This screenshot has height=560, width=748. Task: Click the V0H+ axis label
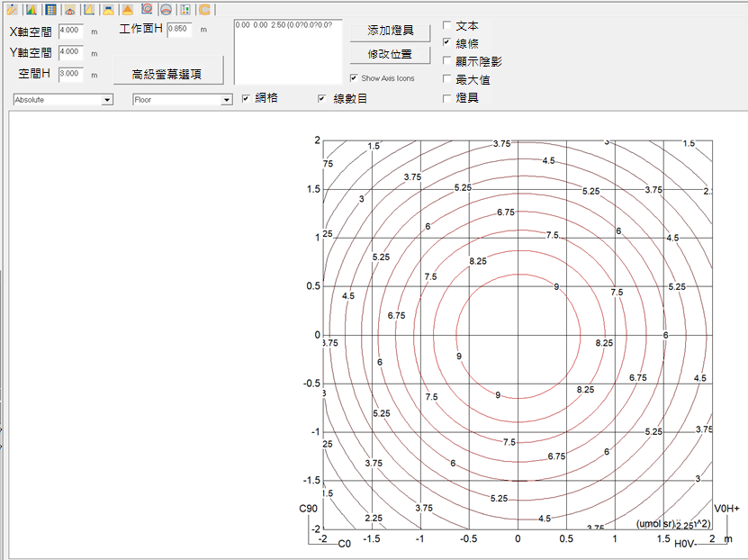pyautogui.click(x=726, y=509)
